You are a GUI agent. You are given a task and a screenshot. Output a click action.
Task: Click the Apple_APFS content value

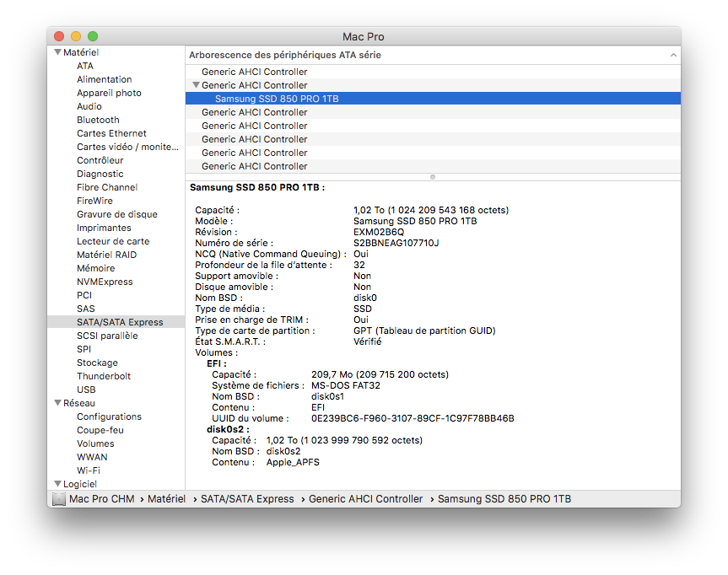pyautogui.click(x=293, y=462)
